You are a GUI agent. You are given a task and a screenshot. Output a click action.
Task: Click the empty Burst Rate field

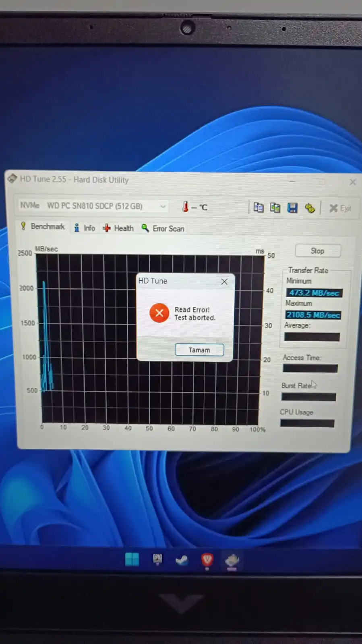click(x=309, y=397)
